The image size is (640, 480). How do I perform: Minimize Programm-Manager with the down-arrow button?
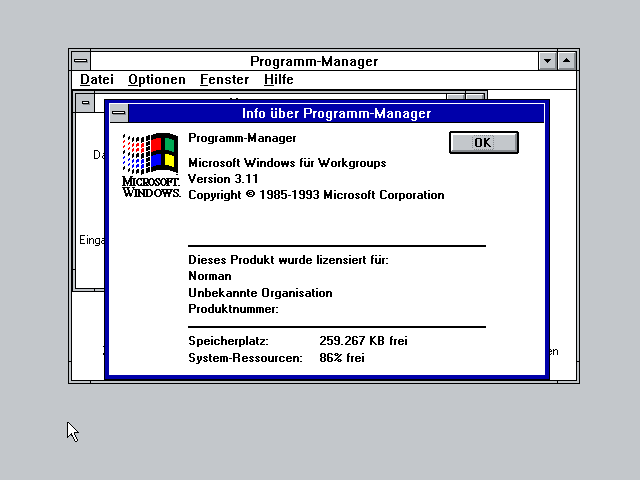(547, 61)
